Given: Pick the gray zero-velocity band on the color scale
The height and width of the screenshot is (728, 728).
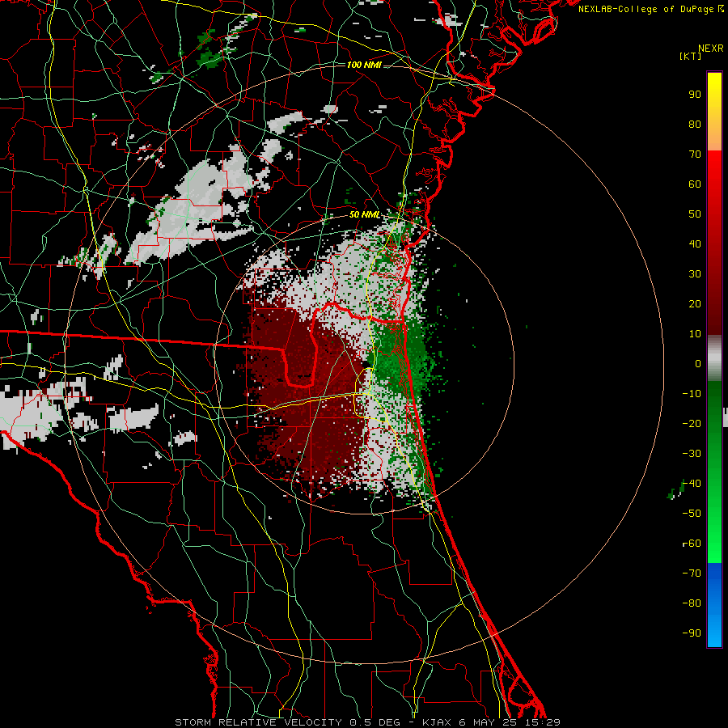Looking at the screenshot, I should coord(714,358).
